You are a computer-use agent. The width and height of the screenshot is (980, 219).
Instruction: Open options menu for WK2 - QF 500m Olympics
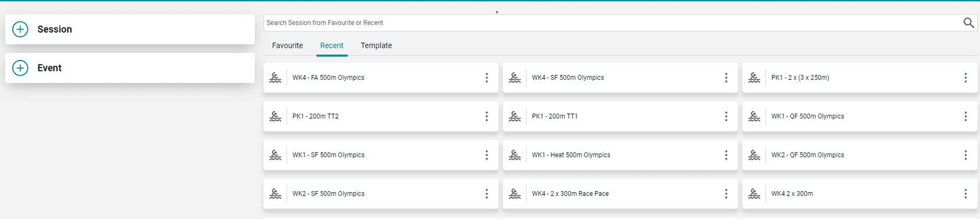pyautogui.click(x=965, y=155)
